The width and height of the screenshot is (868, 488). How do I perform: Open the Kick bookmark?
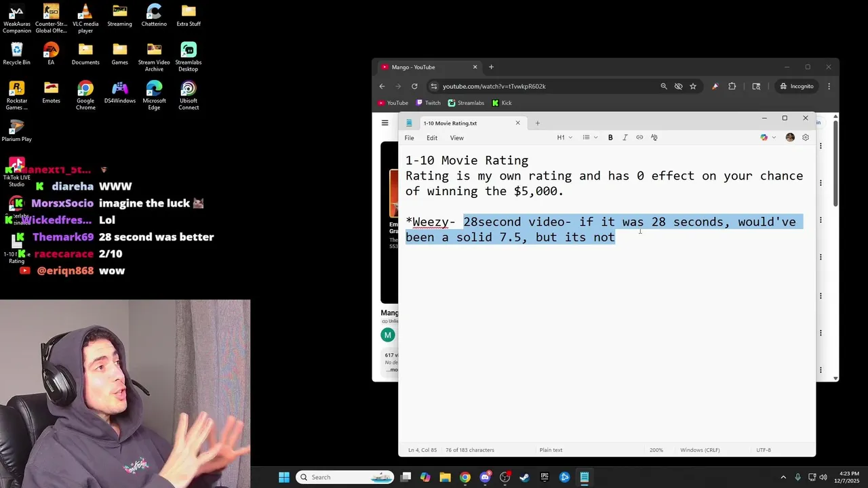(502, 103)
